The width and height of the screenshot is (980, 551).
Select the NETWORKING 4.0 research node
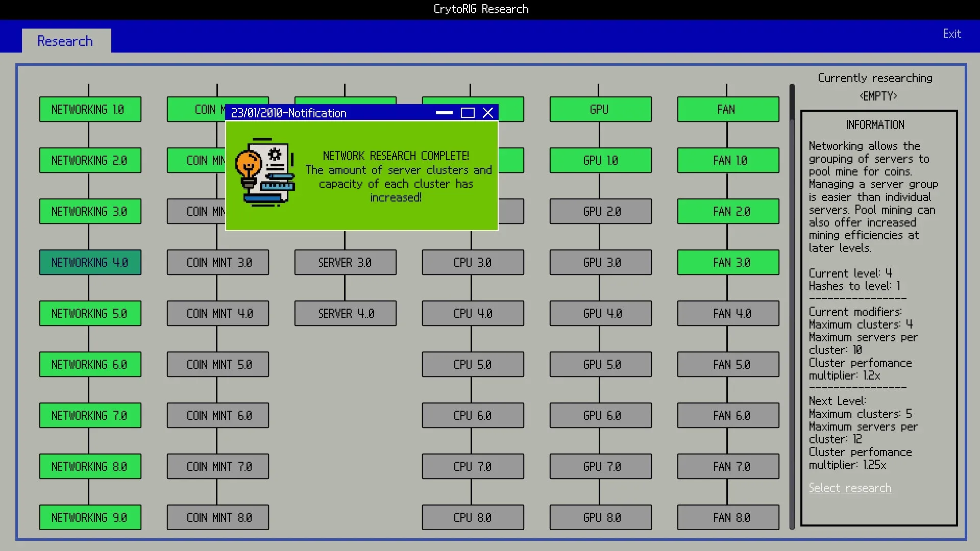tap(90, 262)
